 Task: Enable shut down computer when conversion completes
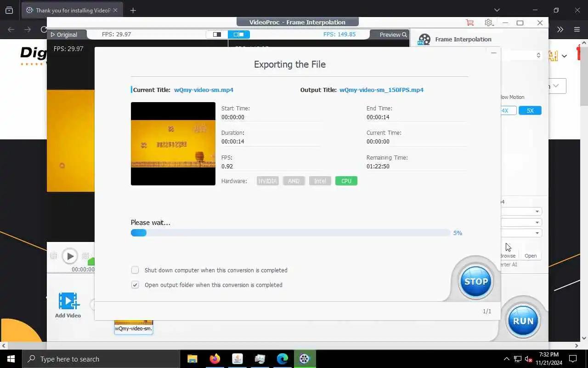point(135,270)
